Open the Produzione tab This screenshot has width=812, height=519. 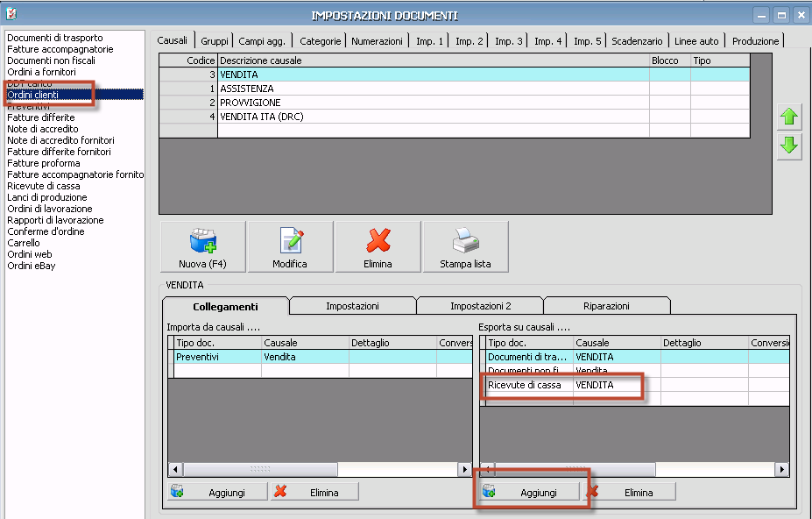point(756,41)
